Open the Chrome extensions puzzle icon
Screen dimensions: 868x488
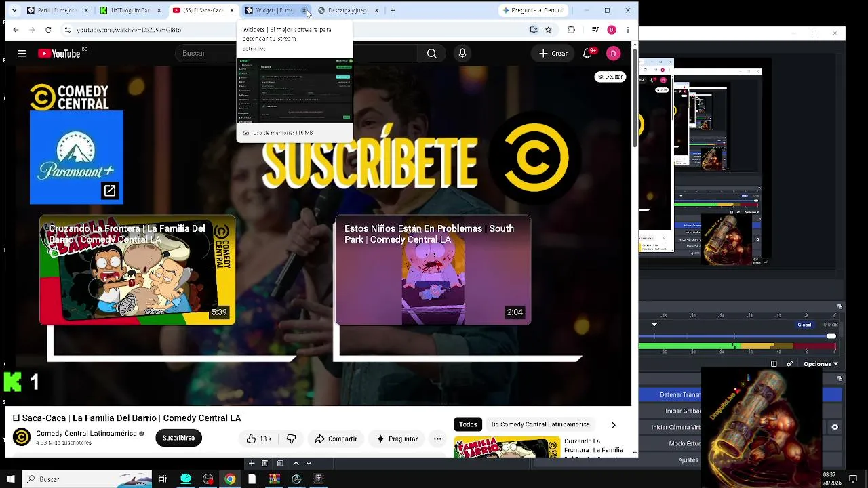571,30
